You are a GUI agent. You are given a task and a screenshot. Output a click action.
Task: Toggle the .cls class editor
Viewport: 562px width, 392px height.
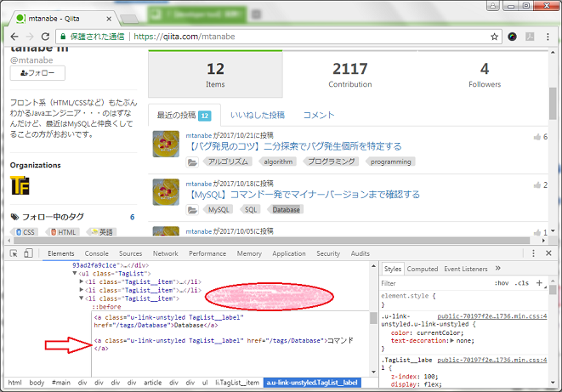coord(522,283)
